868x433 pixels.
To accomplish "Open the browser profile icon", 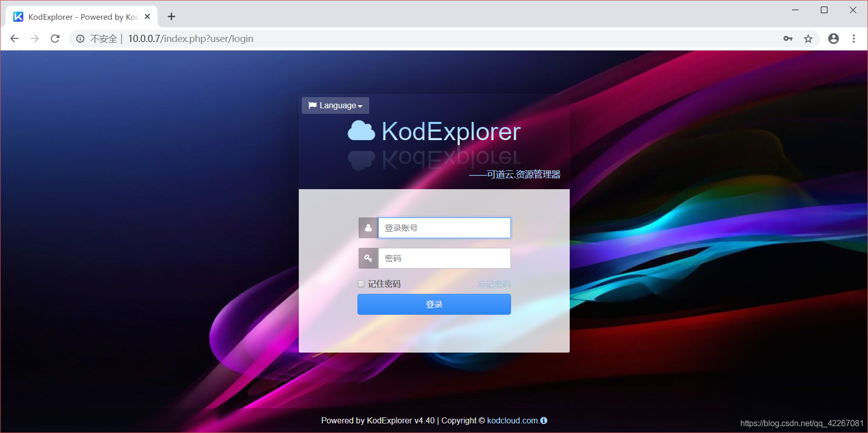I will (834, 38).
